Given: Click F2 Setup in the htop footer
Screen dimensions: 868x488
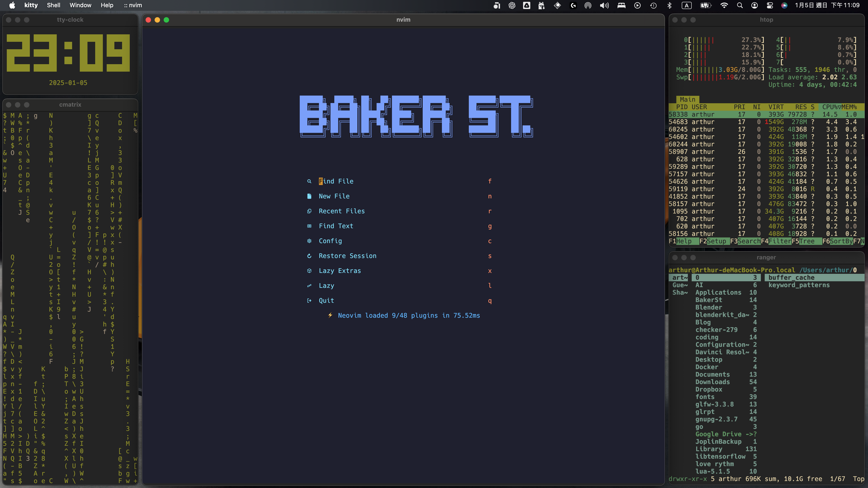Looking at the screenshot, I should point(716,241).
